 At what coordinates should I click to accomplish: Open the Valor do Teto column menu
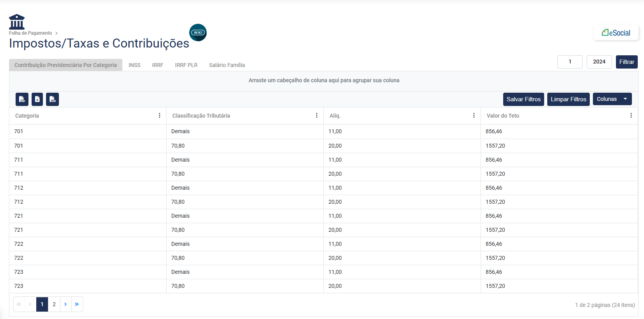[631, 116]
